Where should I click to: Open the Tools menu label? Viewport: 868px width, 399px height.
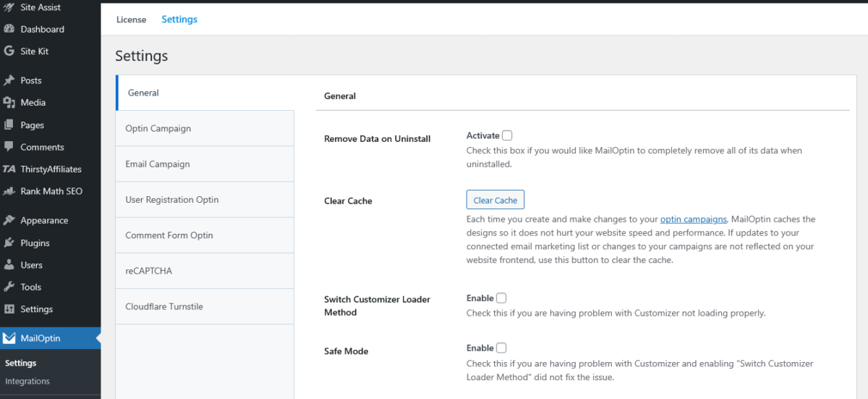(x=31, y=287)
